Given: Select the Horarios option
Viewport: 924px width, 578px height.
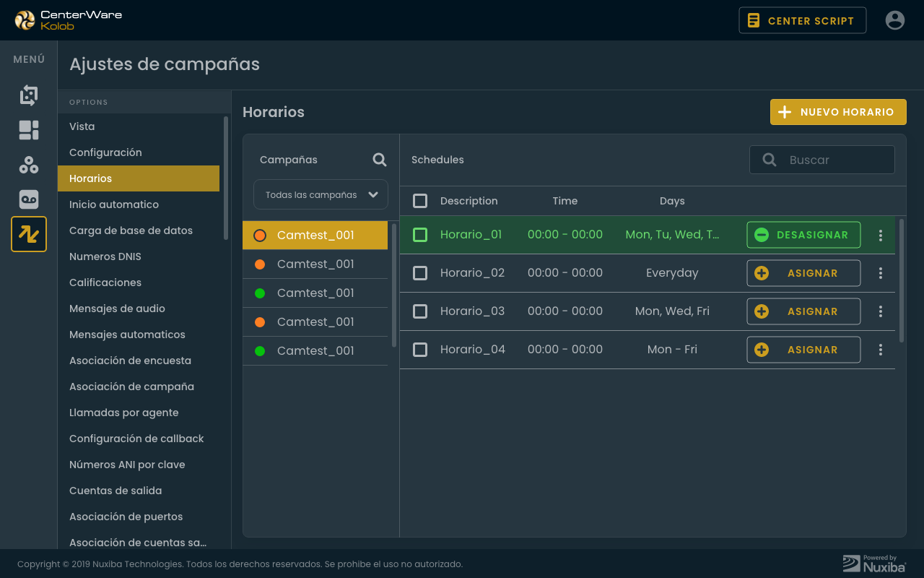Looking at the screenshot, I should click(139, 178).
